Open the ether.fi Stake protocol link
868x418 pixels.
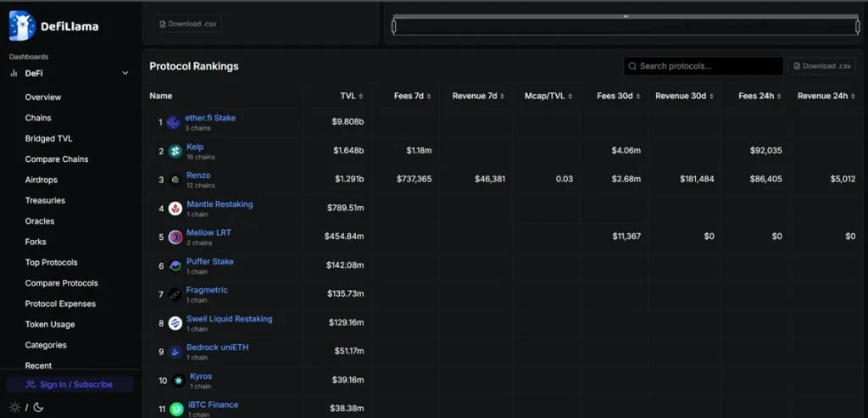[x=210, y=118]
